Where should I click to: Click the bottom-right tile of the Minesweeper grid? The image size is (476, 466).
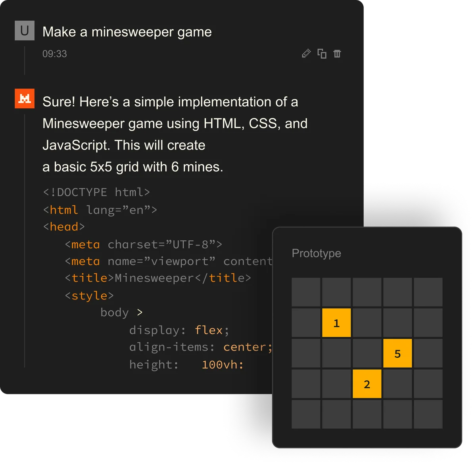click(x=428, y=414)
